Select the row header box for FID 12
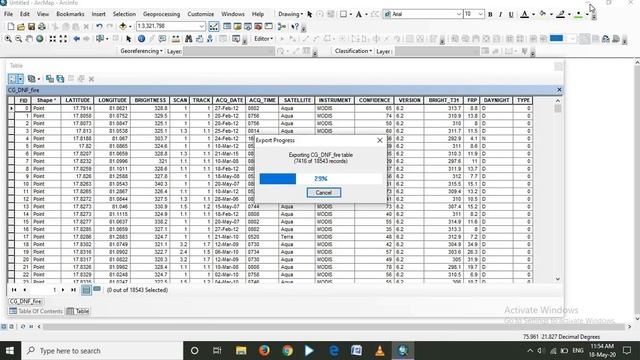The height and width of the screenshot is (360, 640). (x=11, y=199)
